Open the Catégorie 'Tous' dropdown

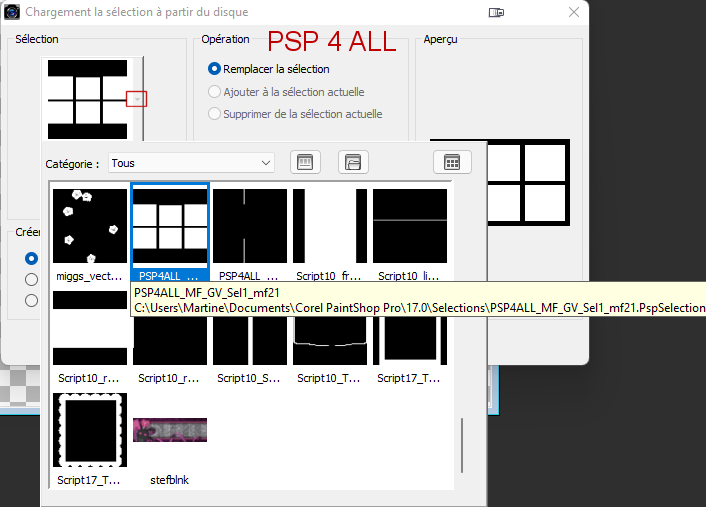coord(191,163)
